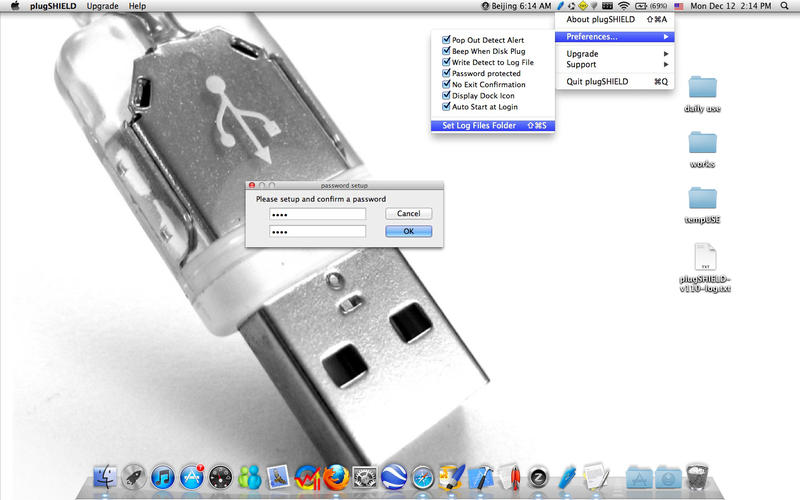Open Google Earth in the dock
The image size is (800, 500).
point(394,478)
